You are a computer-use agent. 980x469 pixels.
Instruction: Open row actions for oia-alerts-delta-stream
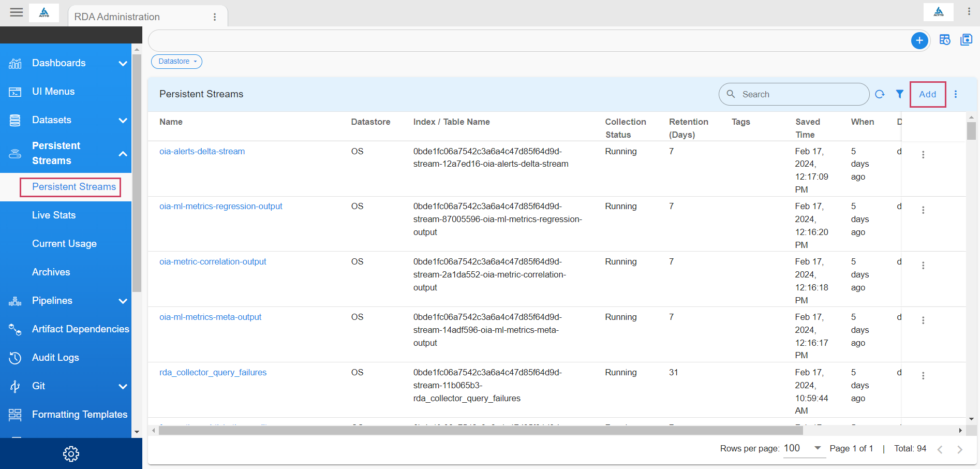coord(923,155)
